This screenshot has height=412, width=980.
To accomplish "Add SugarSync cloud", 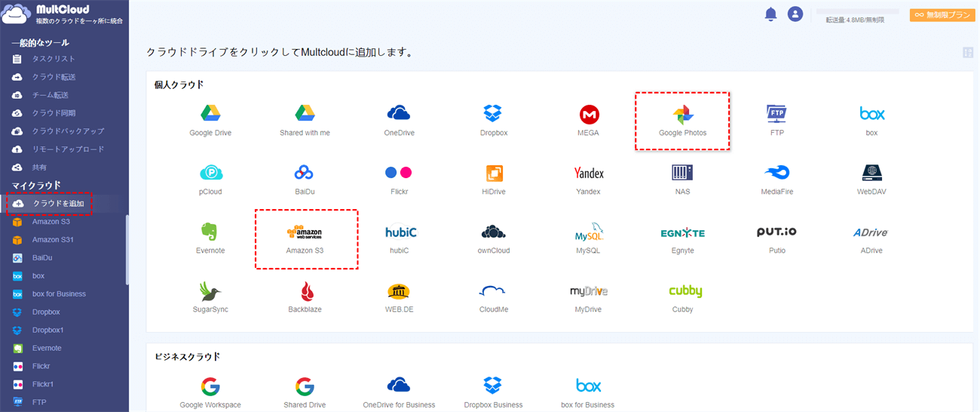I will point(210,297).
